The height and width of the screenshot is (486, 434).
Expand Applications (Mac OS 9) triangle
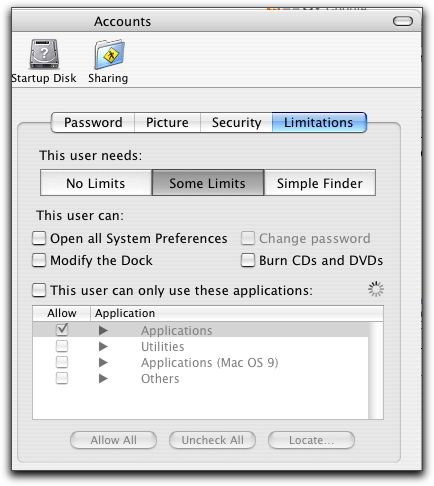(x=103, y=362)
